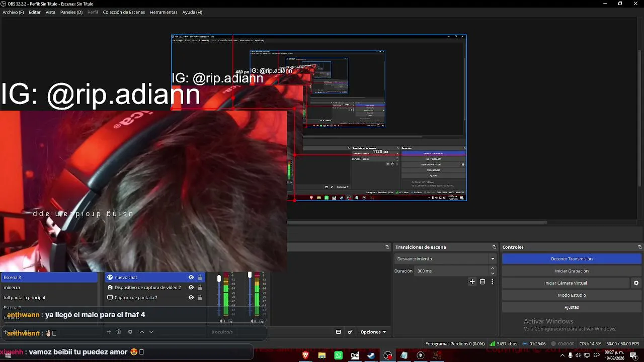Viewport: 644px width, 362px height.
Task: Show hidden system tray icons
Action: click(562, 355)
